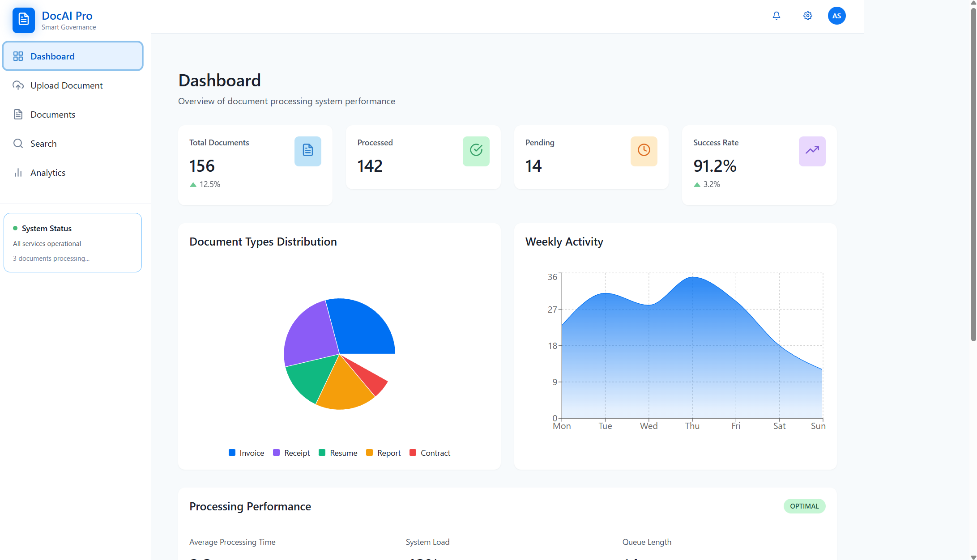
Task: Open the Search sidebar item
Action: click(x=43, y=144)
